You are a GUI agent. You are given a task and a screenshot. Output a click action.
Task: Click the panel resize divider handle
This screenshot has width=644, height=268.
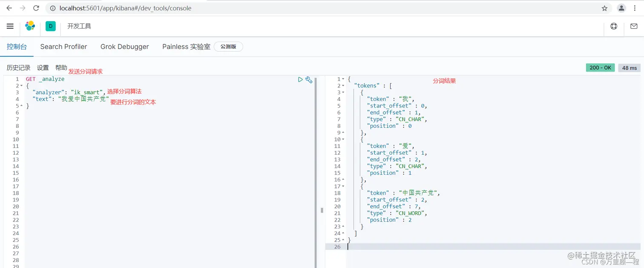(x=322, y=210)
